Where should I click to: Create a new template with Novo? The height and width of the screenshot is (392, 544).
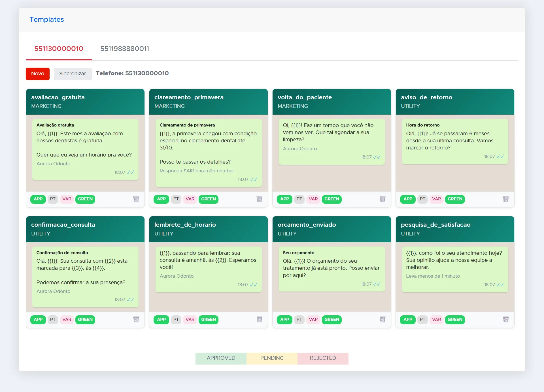tap(38, 74)
